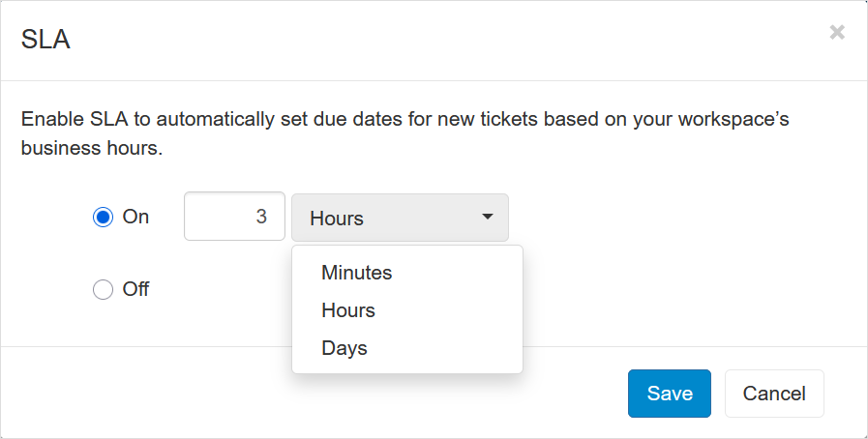This screenshot has width=868, height=439.
Task: Cancel the SLA changes
Action: pyautogui.click(x=774, y=394)
